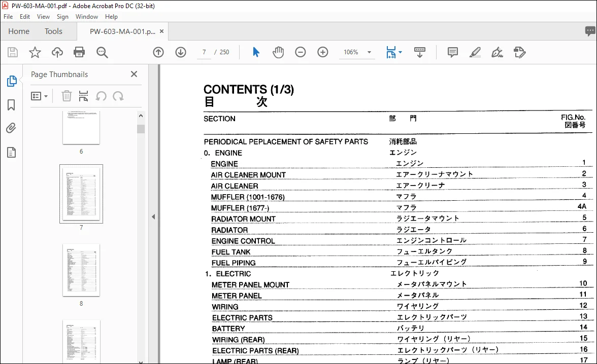Image resolution: width=597 pixels, height=364 pixels.
Task: Click thumbnail scrollbar up arrow
Action: (x=141, y=116)
